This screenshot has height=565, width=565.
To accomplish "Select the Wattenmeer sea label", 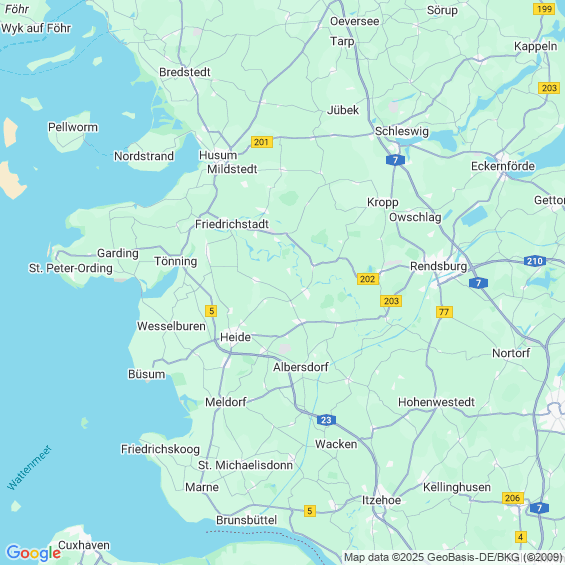I will [x=30, y=468].
